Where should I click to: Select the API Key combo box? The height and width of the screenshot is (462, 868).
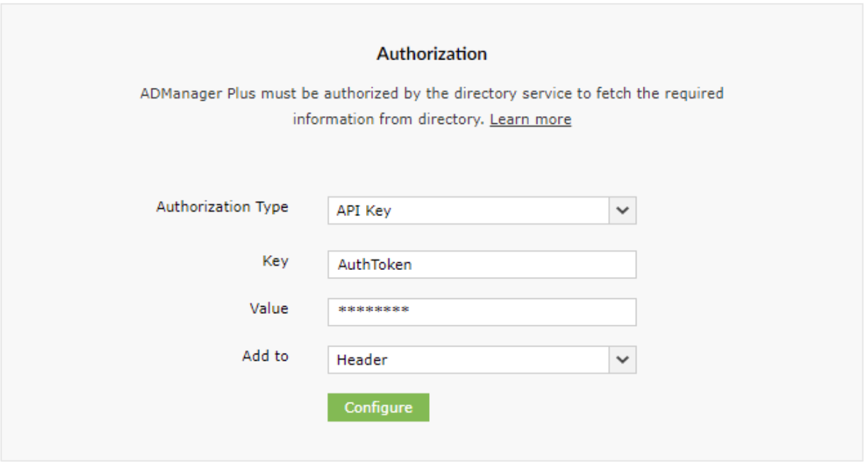point(468,210)
